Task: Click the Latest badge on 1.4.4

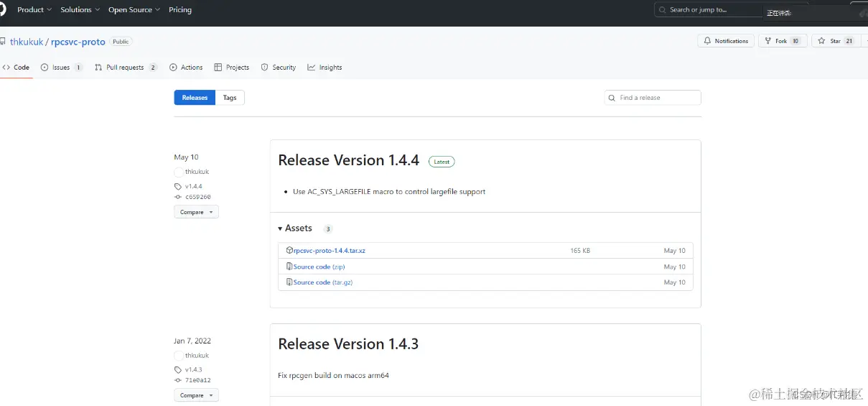Action: (x=442, y=162)
